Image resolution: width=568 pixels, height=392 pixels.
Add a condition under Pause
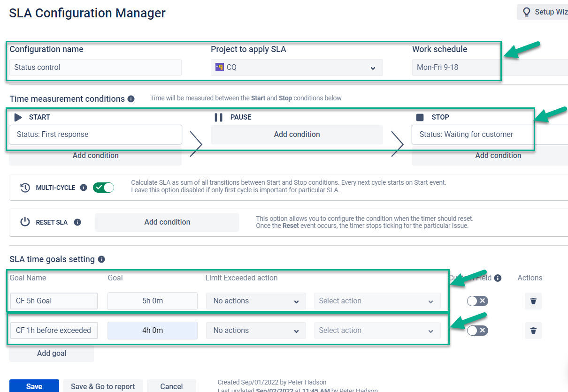click(297, 135)
